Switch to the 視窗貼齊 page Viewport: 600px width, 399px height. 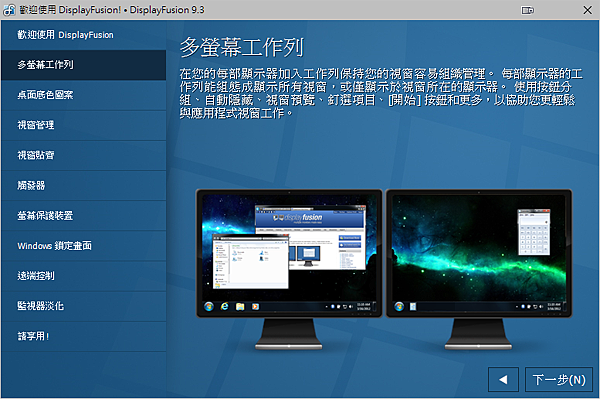coord(83,155)
